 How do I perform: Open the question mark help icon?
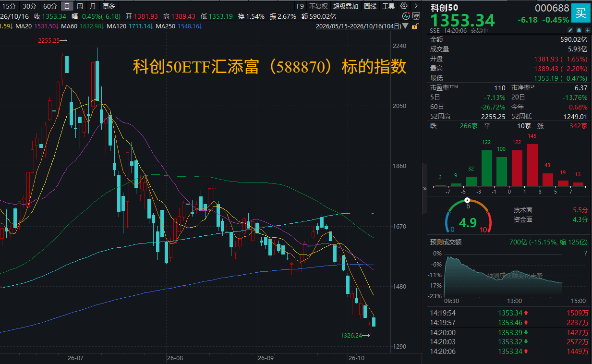[586, 253]
